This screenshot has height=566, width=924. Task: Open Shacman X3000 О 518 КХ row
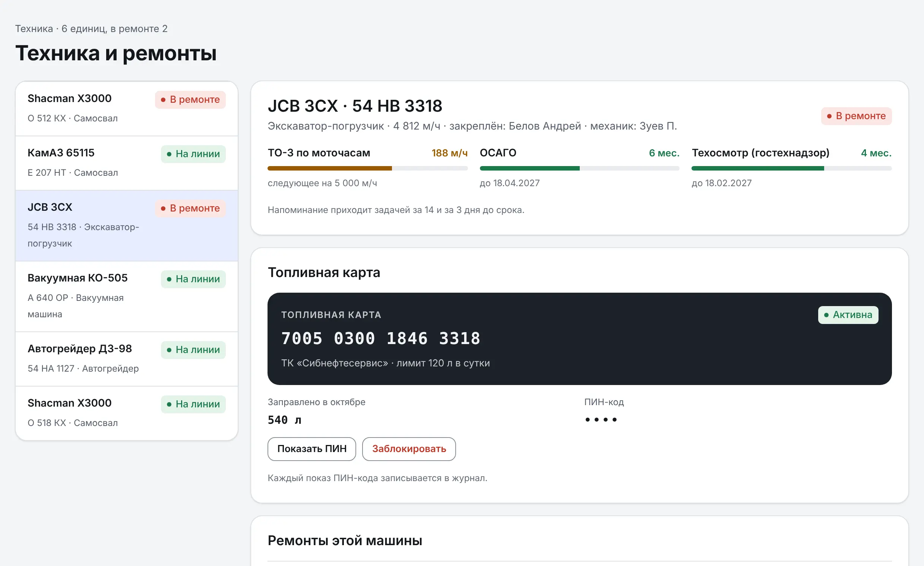click(127, 413)
